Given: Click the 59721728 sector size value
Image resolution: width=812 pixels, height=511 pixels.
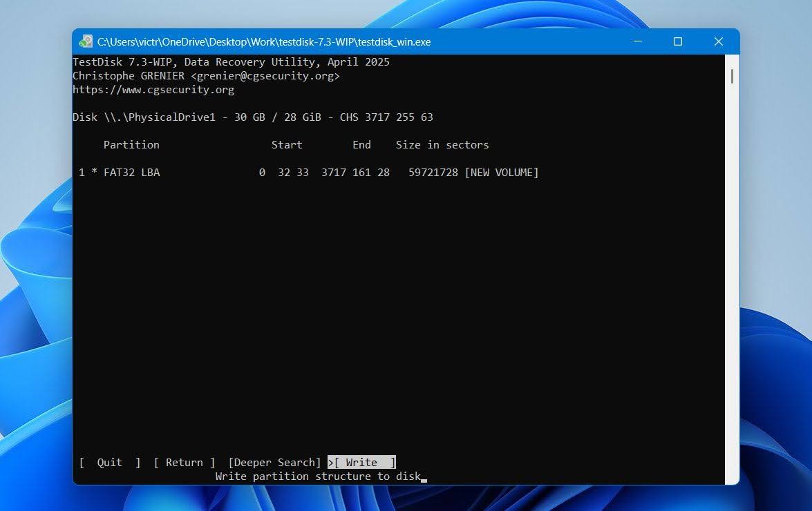Looking at the screenshot, I should [433, 173].
